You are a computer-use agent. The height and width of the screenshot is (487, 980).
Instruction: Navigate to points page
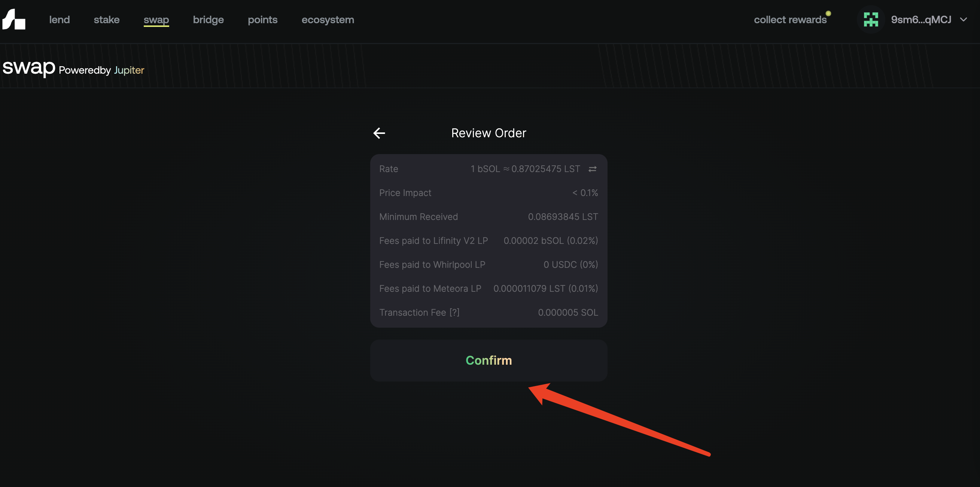tap(262, 20)
